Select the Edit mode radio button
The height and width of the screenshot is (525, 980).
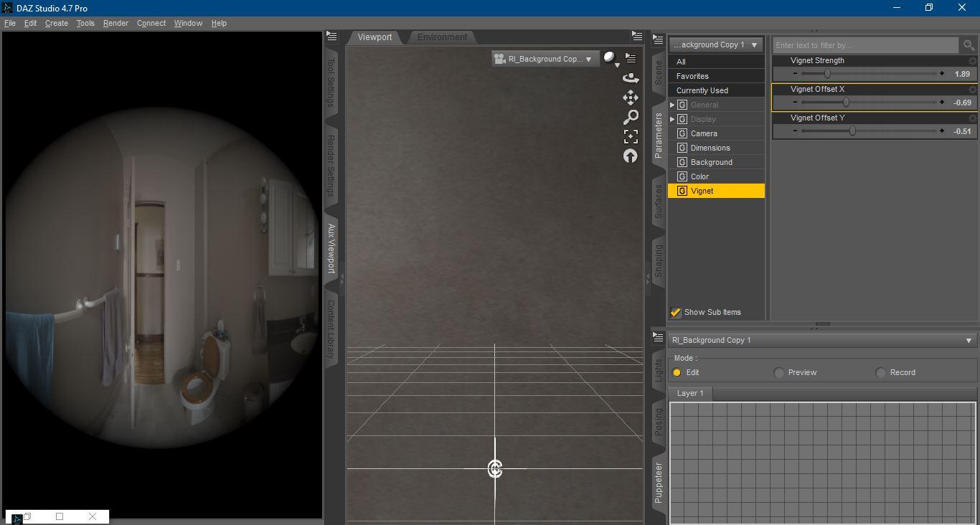pyautogui.click(x=677, y=372)
